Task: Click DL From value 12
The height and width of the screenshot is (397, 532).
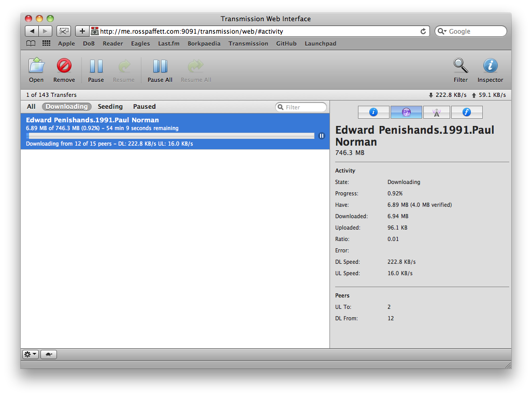Action: (x=391, y=318)
